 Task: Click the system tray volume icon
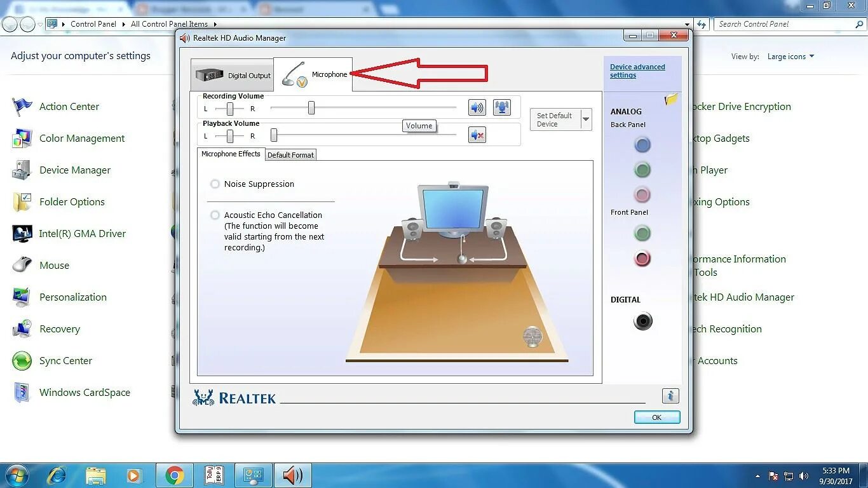[x=804, y=476]
